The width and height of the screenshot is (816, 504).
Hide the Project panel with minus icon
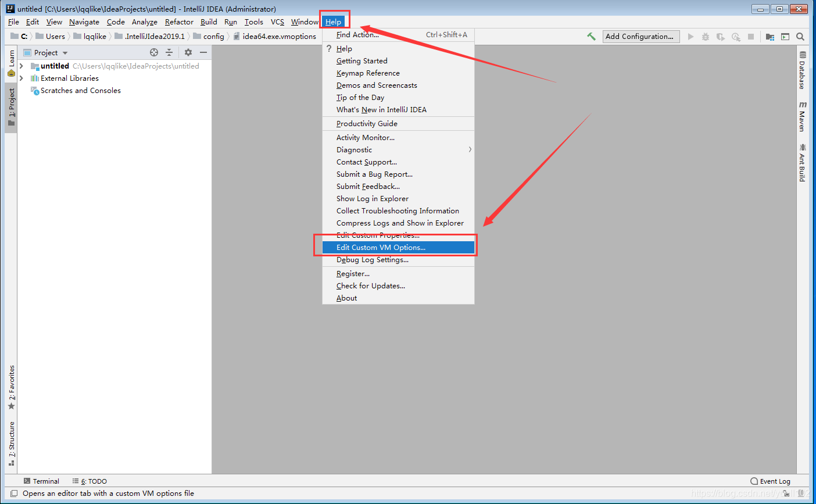203,52
